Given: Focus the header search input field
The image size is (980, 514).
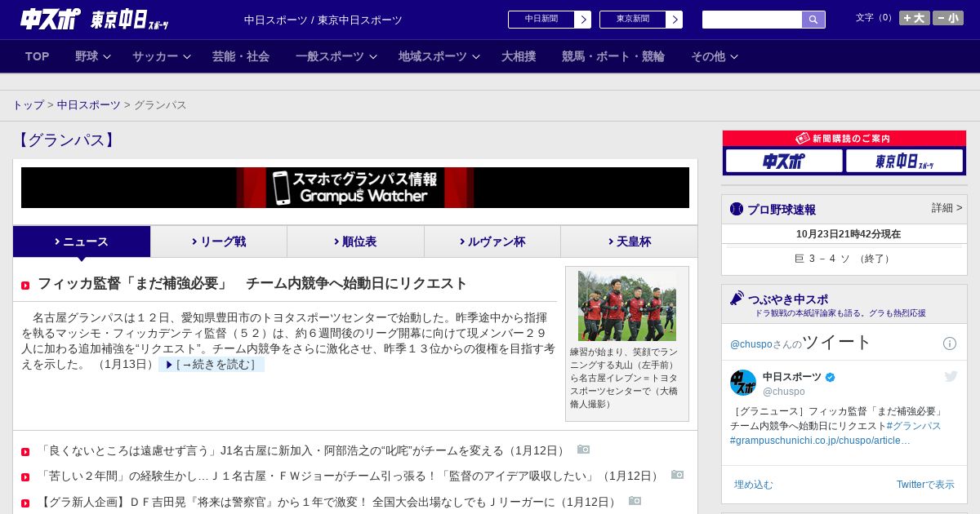Looking at the screenshot, I should pyautogui.click(x=752, y=20).
